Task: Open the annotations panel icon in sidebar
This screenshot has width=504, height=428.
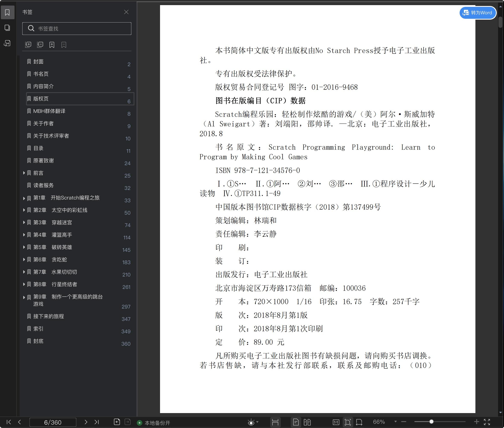Action: tap(7, 43)
